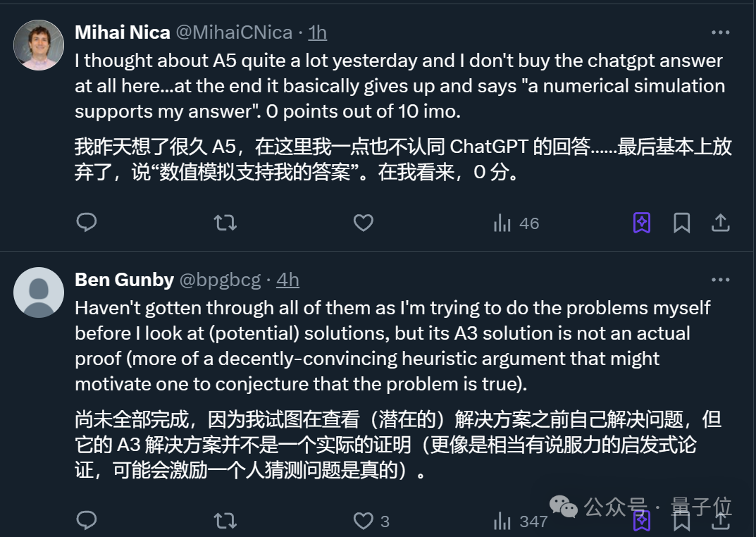Screen dimensions: 756x537
Task: Bookmark Mihai Nica's tweet
Action: pyautogui.click(x=682, y=223)
